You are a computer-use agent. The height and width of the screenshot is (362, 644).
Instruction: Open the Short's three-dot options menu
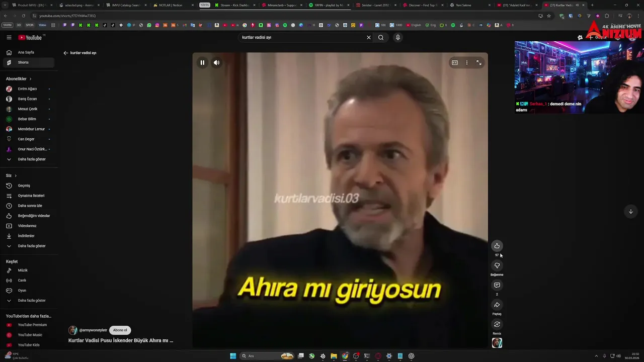[x=467, y=63]
